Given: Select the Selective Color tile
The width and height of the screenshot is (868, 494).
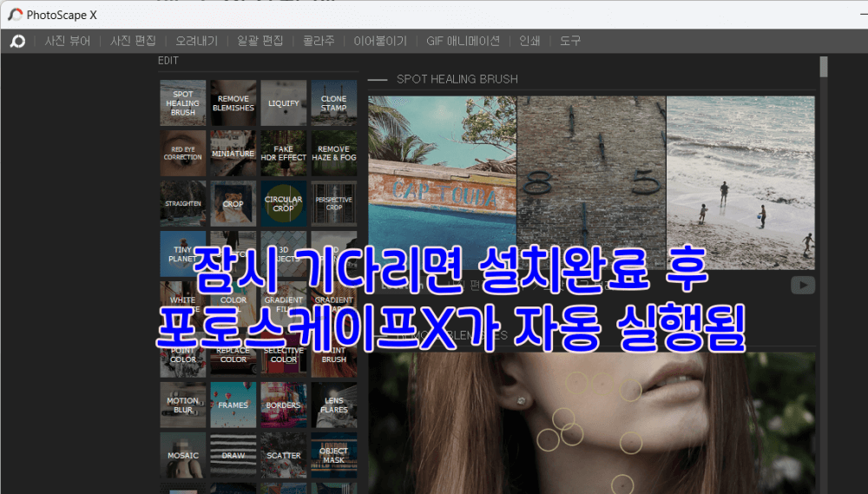Looking at the screenshot, I should pos(284,355).
